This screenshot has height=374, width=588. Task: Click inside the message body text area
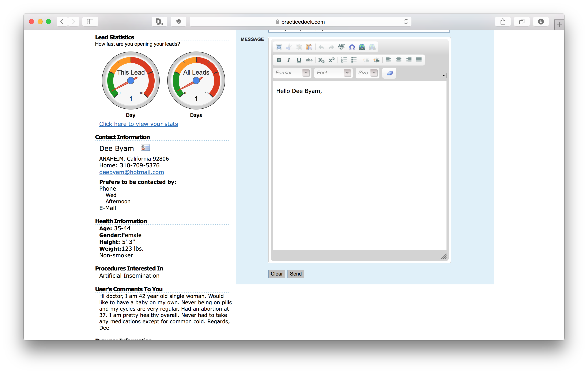coord(359,166)
